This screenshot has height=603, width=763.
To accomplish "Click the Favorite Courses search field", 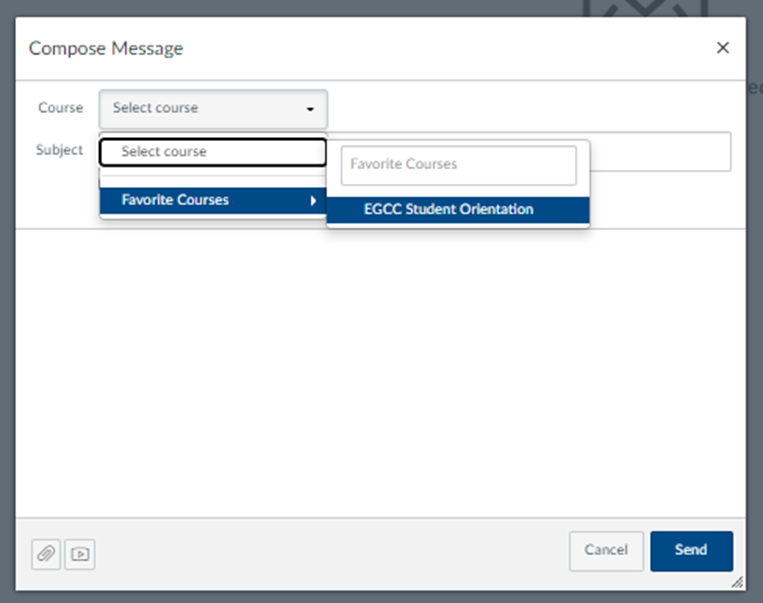I will [x=458, y=165].
